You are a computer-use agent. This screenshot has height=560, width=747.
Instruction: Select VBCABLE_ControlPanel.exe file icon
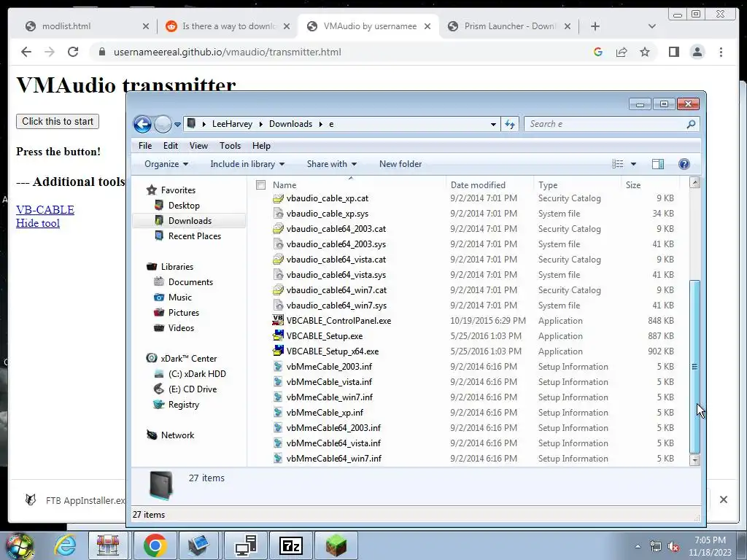pos(278,320)
